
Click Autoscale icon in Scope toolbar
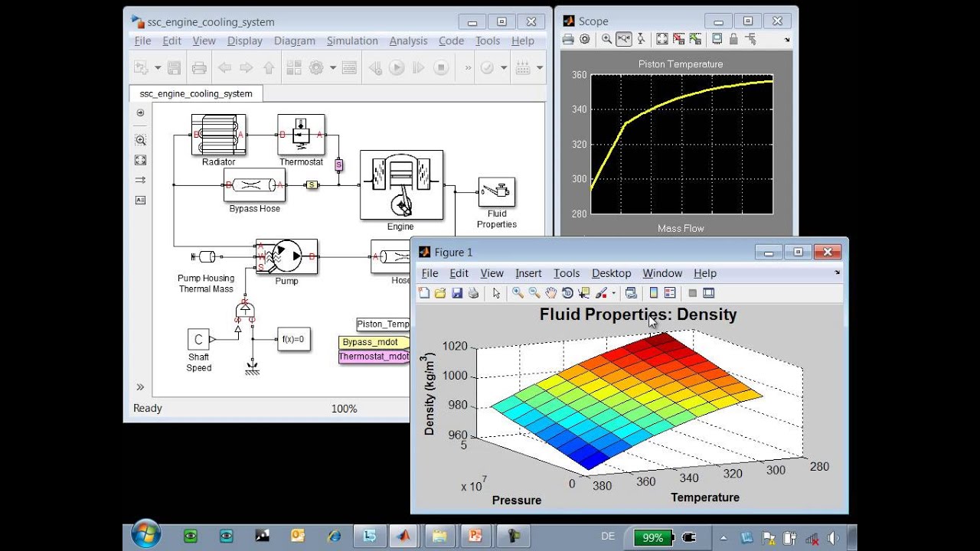pos(662,39)
